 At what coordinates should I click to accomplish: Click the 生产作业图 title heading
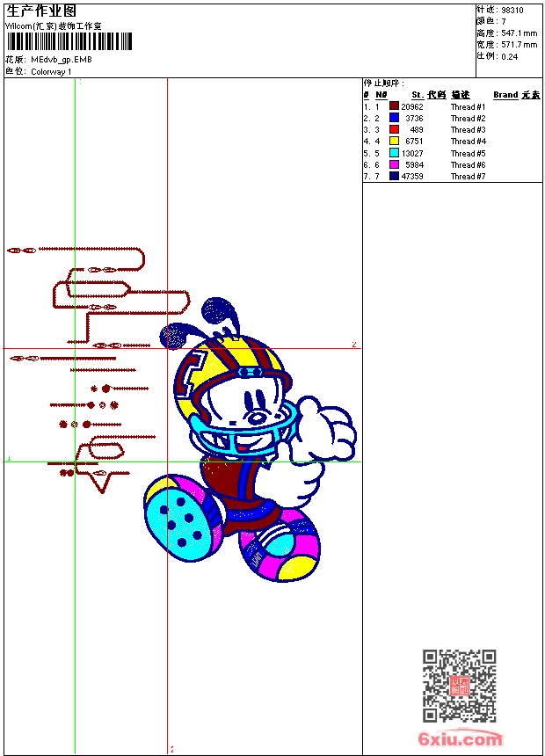point(41,11)
